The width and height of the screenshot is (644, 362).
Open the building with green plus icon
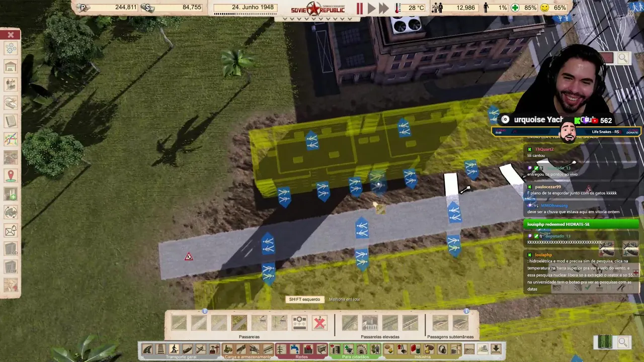[11, 194]
